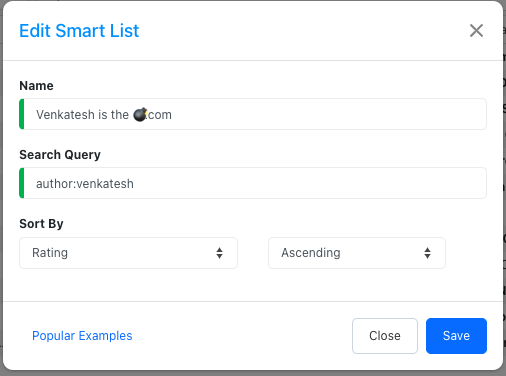The height and width of the screenshot is (376, 506).
Task: Click the Search Query label
Action: coord(60,155)
